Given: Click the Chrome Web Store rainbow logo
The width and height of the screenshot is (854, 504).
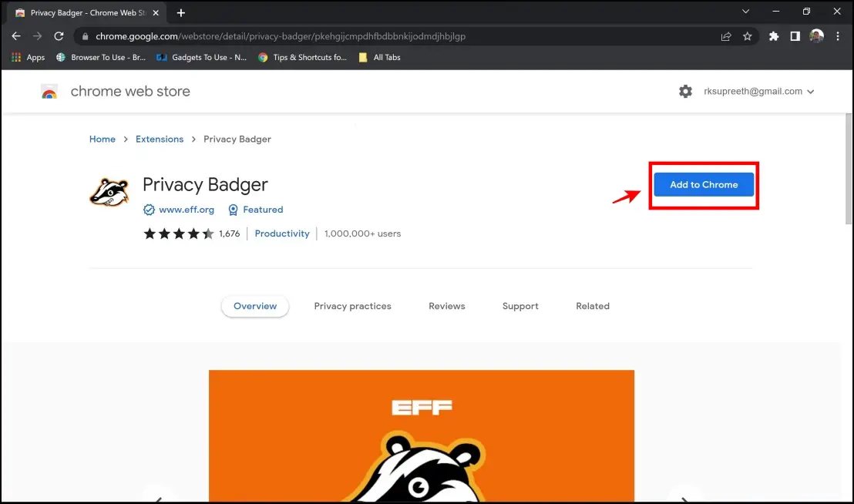Looking at the screenshot, I should pos(49,92).
